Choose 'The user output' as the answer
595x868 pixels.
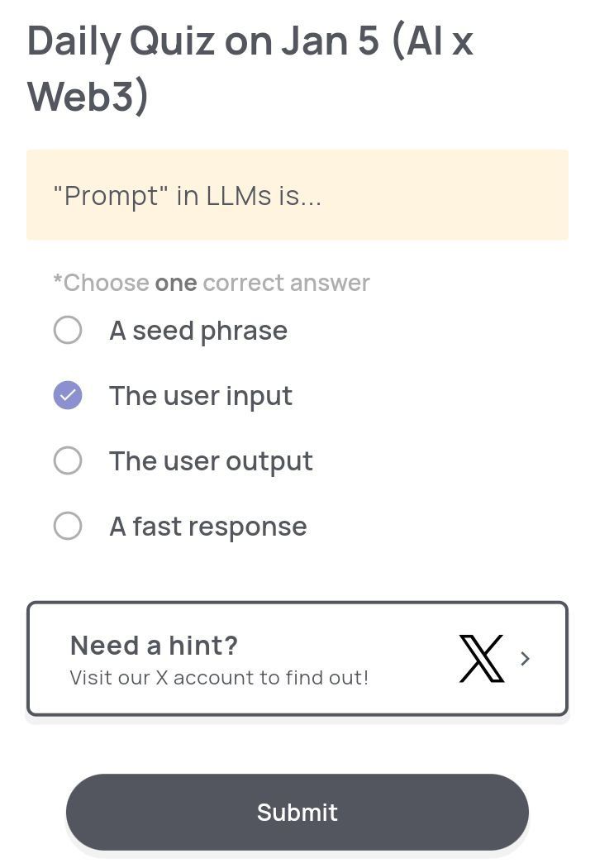[x=68, y=460]
